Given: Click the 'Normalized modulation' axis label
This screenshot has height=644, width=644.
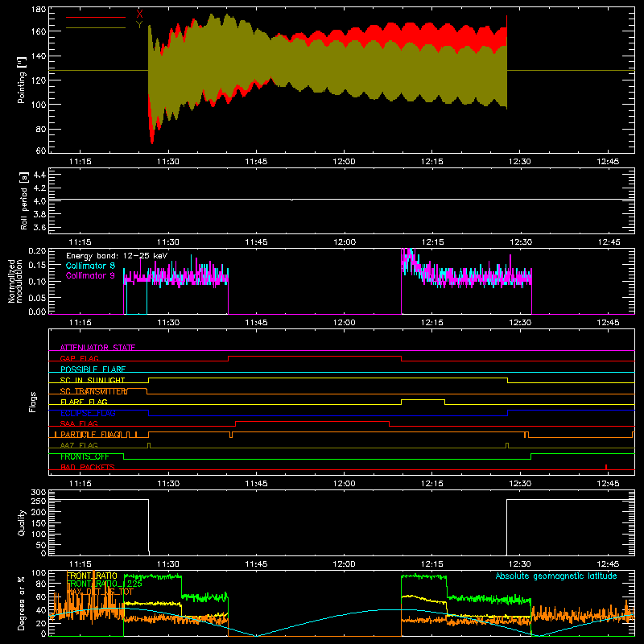Looking at the screenshot, I should 15,281.
